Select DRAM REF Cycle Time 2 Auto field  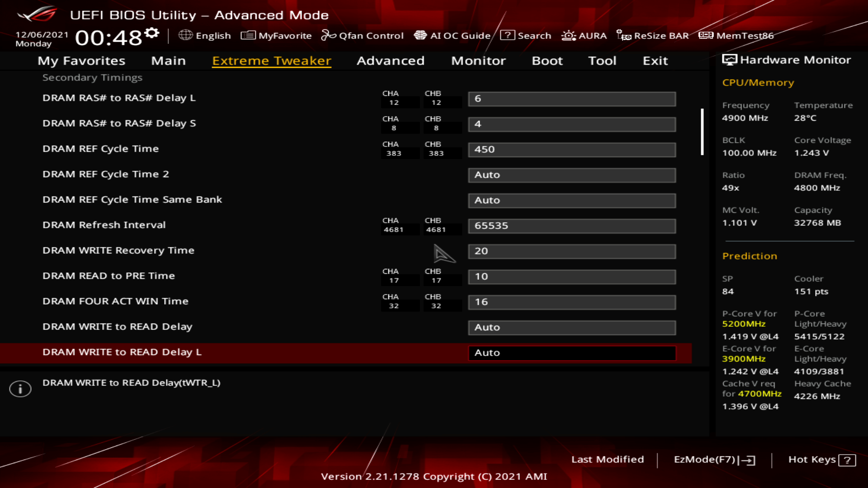pos(571,175)
